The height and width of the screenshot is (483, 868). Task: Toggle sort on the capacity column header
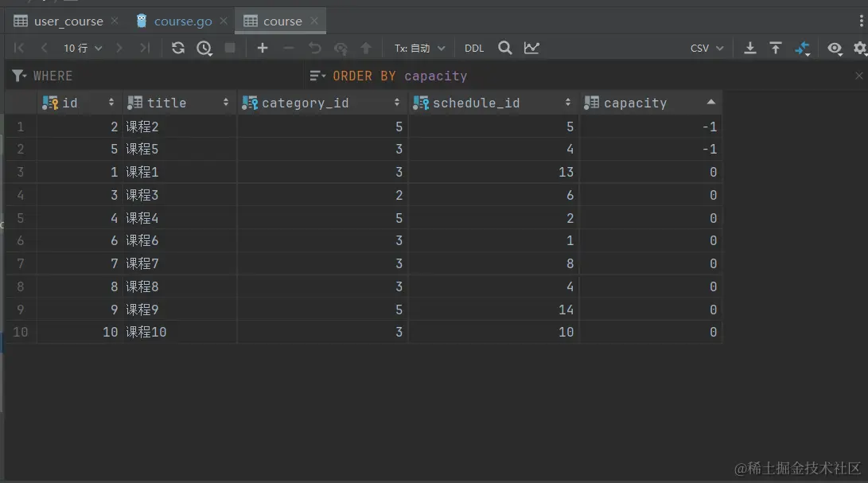[x=651, y=103]
